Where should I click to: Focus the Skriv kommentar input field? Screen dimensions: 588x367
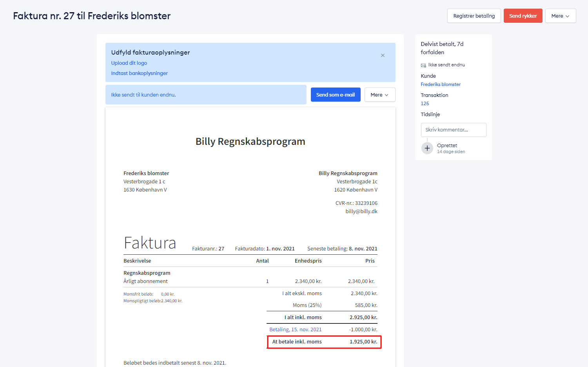pyautogui.click(x=454, y=130)
